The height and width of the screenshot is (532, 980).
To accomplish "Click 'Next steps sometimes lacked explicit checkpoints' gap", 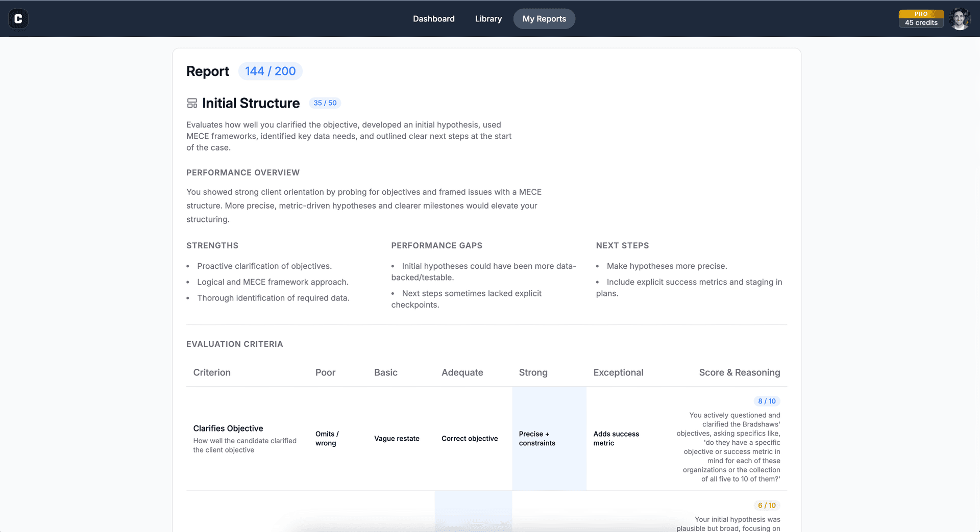I will (467, 299).
